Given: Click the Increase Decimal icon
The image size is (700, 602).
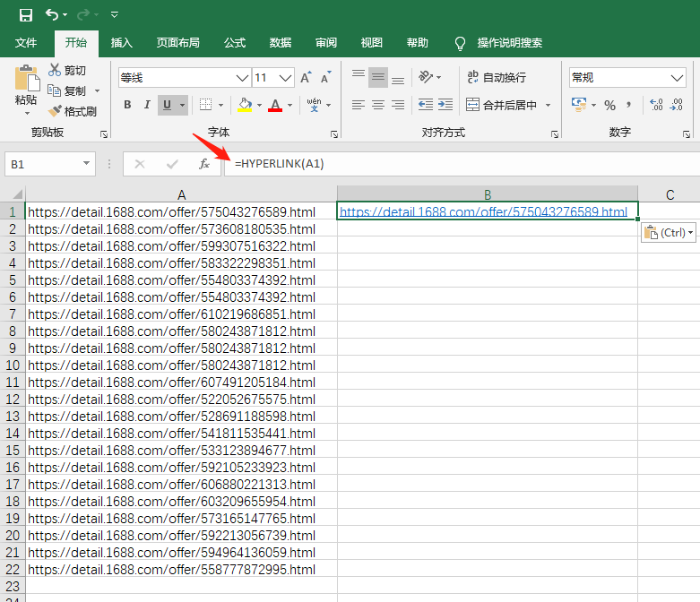Looking at the screenshot, I should [x=656, y=105].
